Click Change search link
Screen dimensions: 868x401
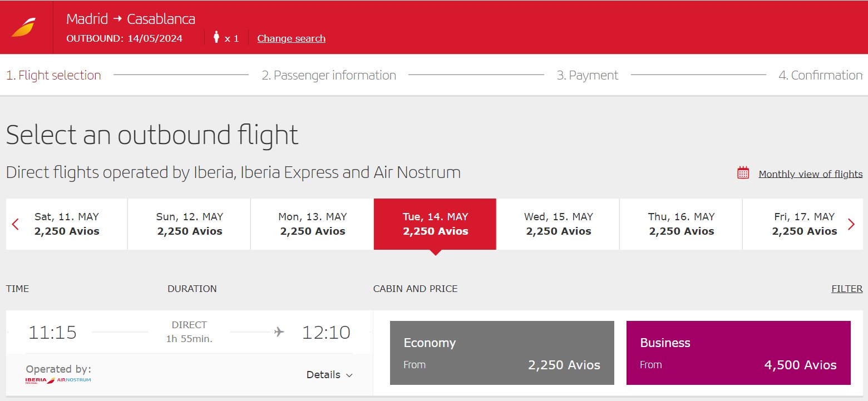click(291, 38)
